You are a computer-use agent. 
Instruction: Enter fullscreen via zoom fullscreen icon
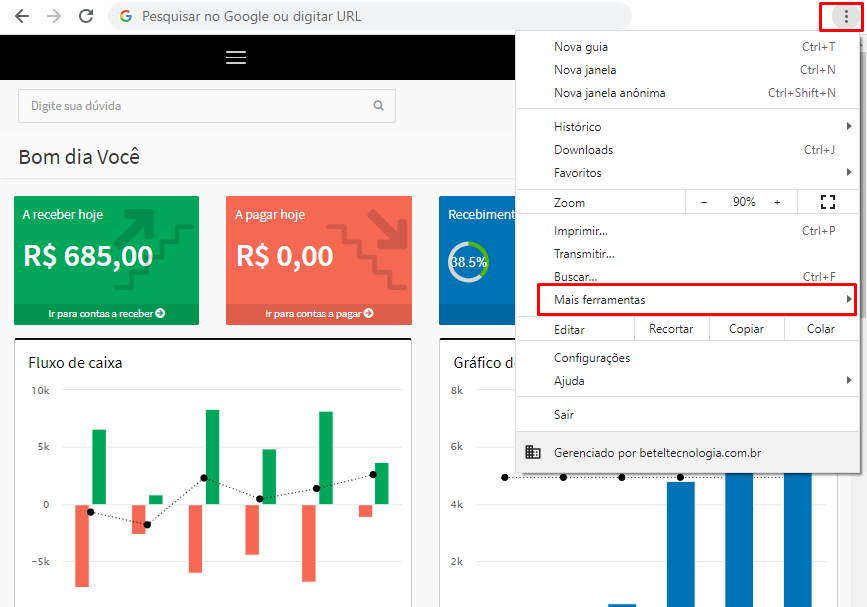[x=827, y=202]
